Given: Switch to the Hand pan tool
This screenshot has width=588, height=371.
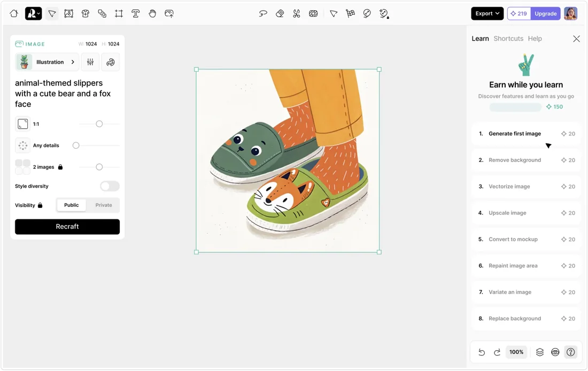Looking at the screenshot, I should coord(152,13).
